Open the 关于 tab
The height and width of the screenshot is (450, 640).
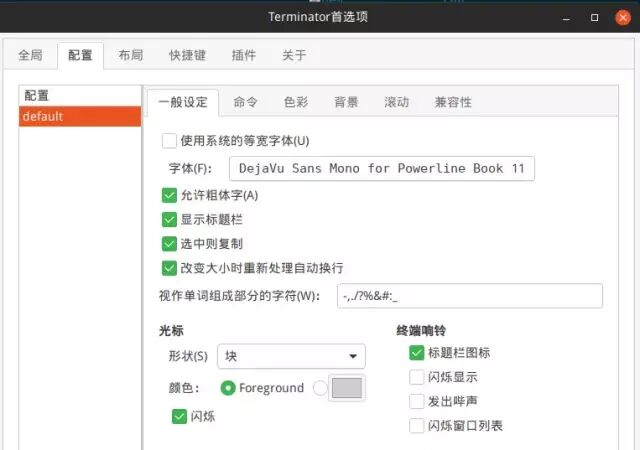click(294, 55)
